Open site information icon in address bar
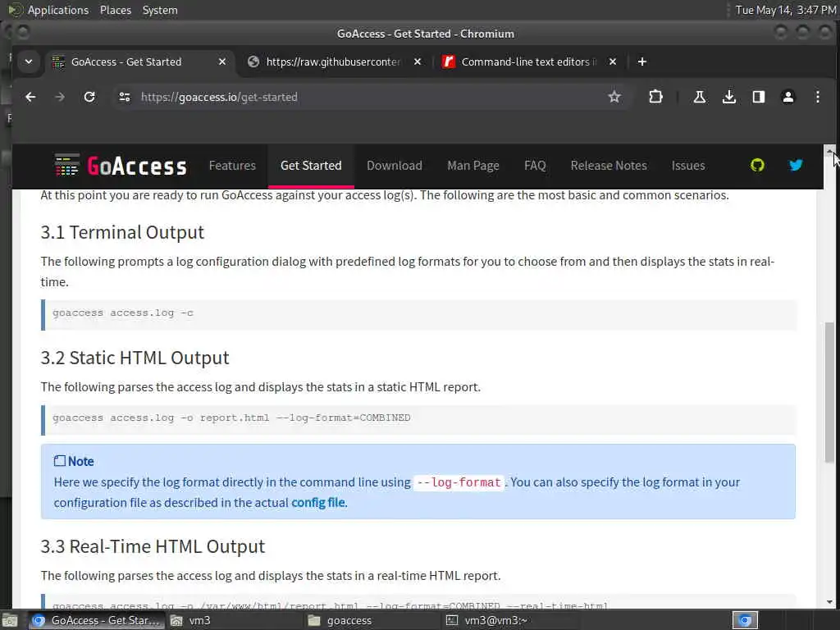Screen dimensions: 840x630 pos(125,97)
